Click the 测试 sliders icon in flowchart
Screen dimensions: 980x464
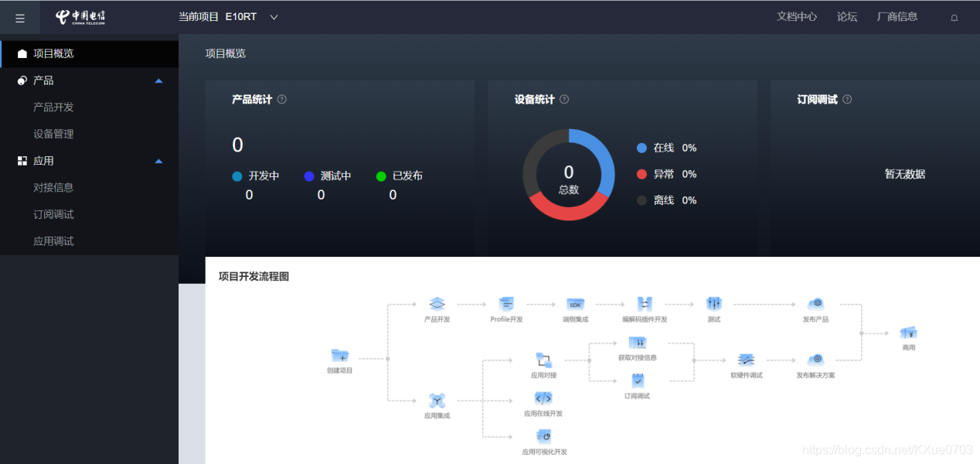click(x=713, y=304)
